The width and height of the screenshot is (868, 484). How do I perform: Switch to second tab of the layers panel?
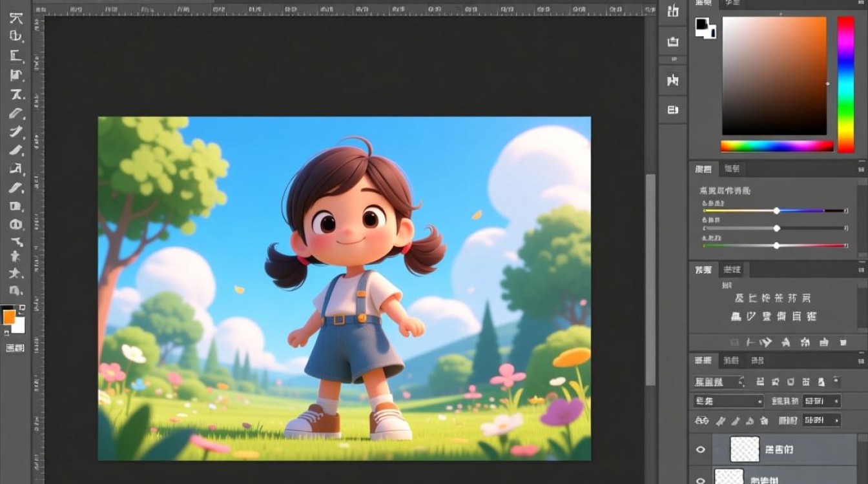click(x=731, y=361)
